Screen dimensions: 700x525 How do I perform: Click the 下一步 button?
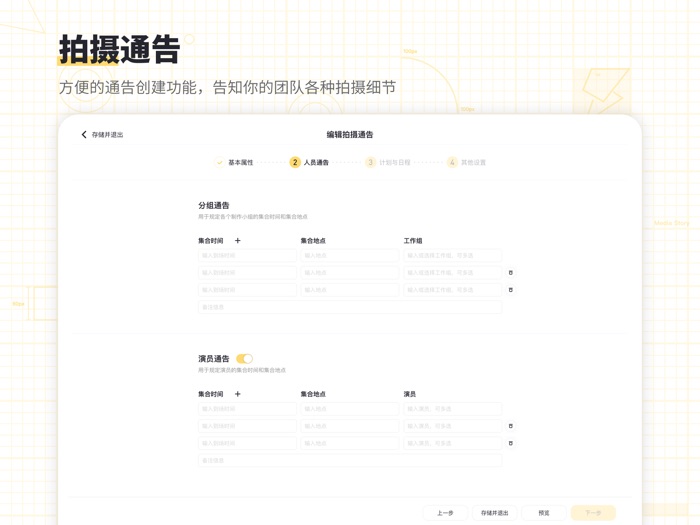click(593, 513)
